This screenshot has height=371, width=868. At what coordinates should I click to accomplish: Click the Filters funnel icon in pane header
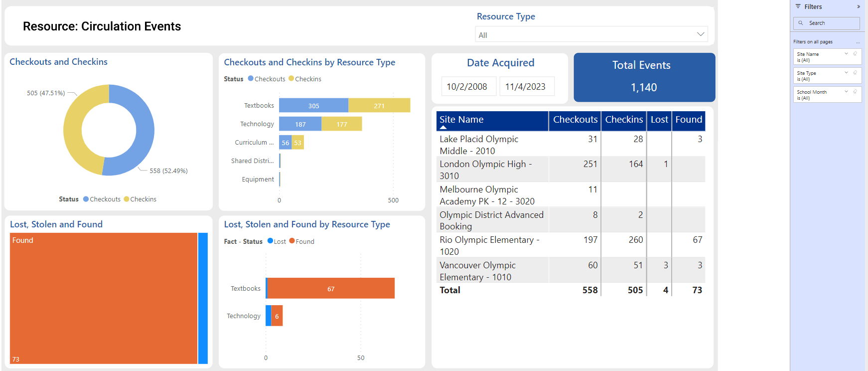coord(798,6)
